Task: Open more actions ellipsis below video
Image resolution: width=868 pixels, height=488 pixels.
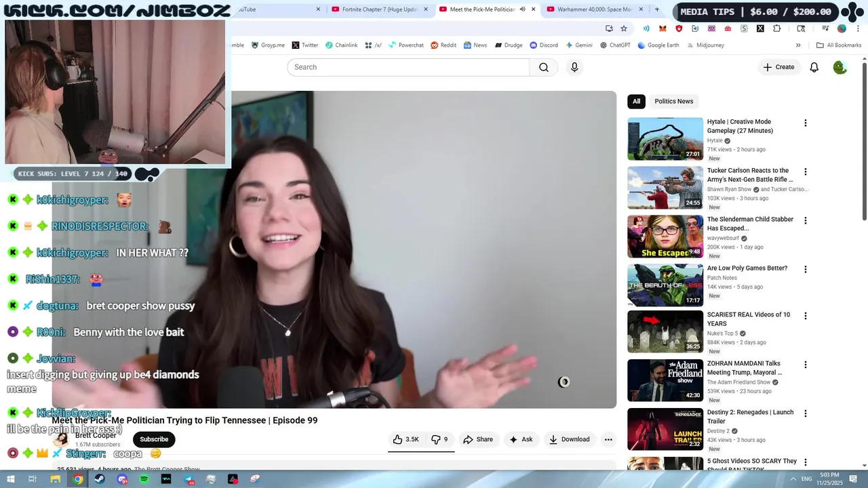Action: [x=608, y=439]
